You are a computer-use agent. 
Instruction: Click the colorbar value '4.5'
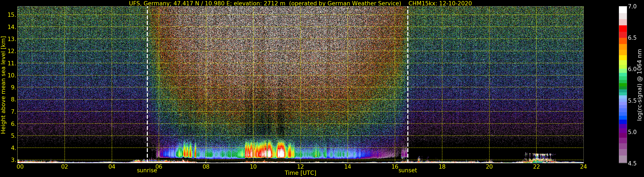coord(632,163)
